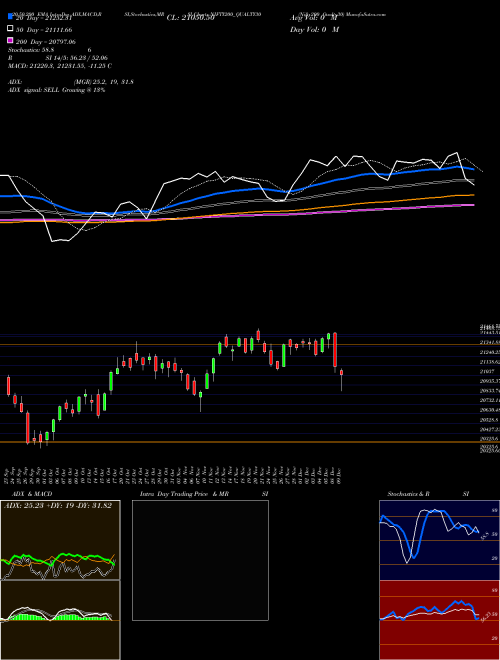
Task: Click the 'Intra Day Trading Price & MR' title
Action: click(184, 494)
